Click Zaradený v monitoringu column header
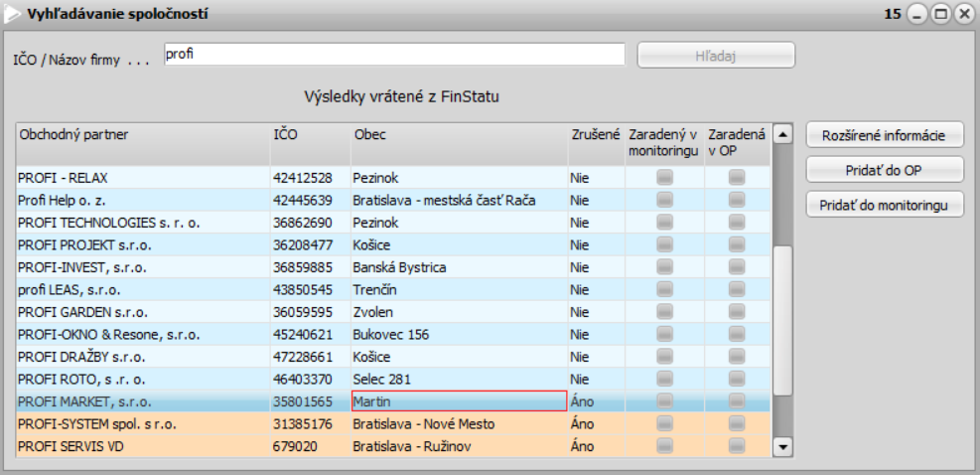Image resolution: width=980 pixels, height=475 pixels. pyautogui.click(x=664, y=144)
